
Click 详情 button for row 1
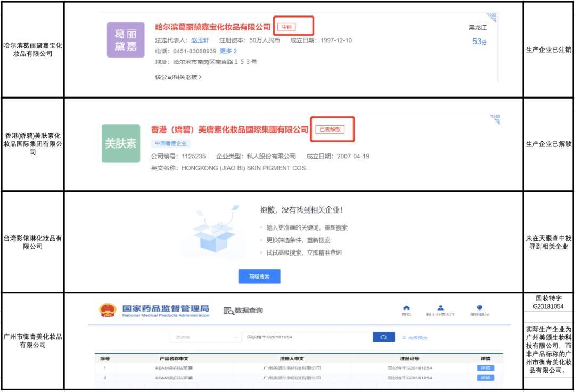tap(486, 368)
